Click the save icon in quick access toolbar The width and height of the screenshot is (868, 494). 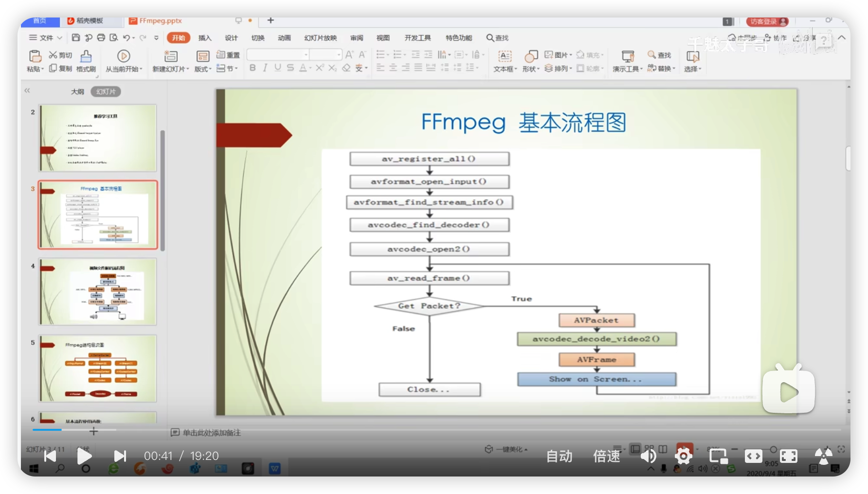pyautogui.click(x=76, y=37)
